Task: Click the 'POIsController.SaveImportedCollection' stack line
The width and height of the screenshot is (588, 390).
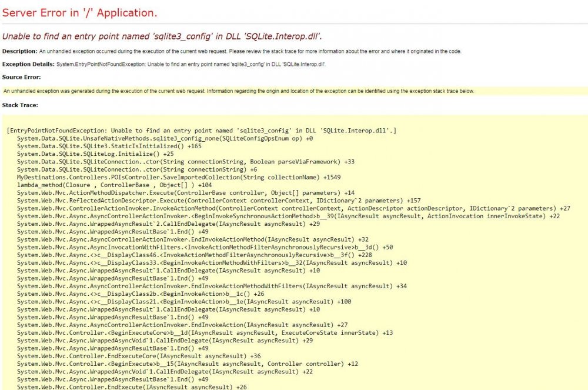Action: pyautogui.click(x=179, y=178)
